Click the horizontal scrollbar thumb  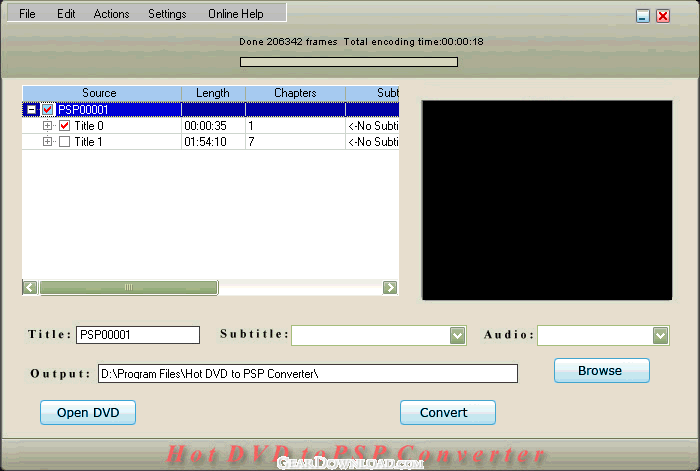pyautogui.click(x=129, y=288)
